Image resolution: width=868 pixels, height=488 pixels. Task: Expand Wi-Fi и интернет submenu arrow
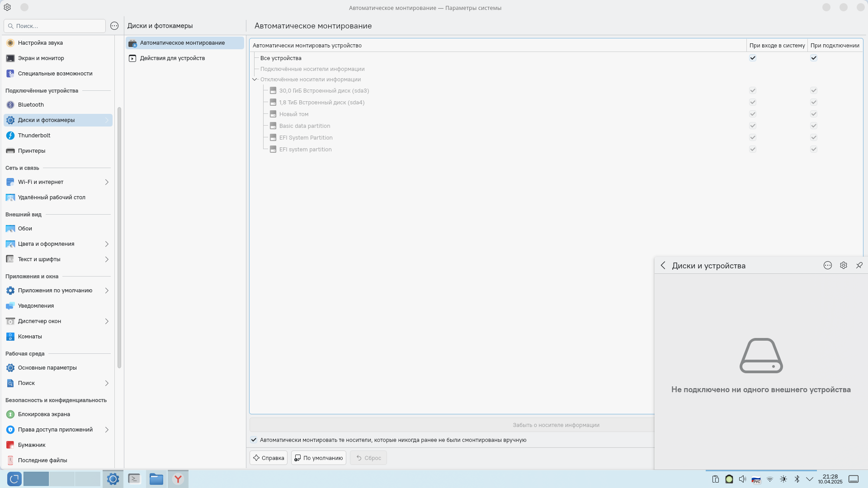pyautogui.click(x=107, y=182)
